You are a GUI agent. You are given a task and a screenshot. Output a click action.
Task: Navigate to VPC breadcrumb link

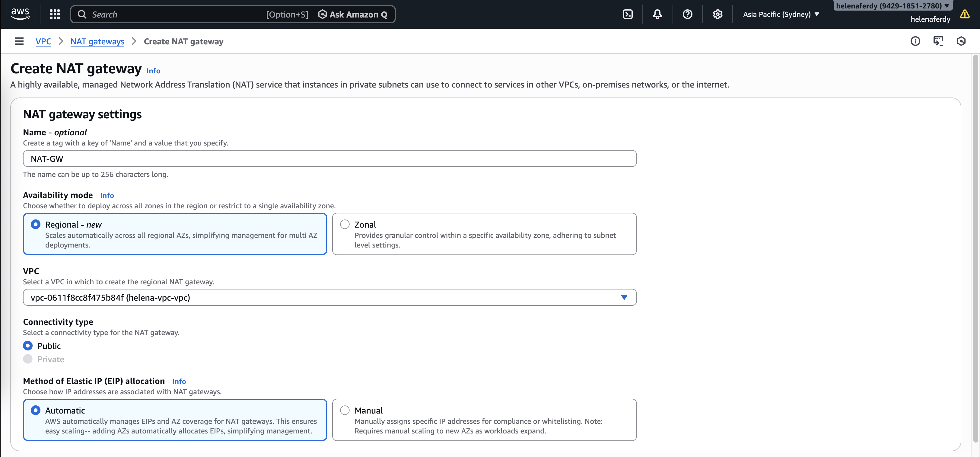click(43, 41)
